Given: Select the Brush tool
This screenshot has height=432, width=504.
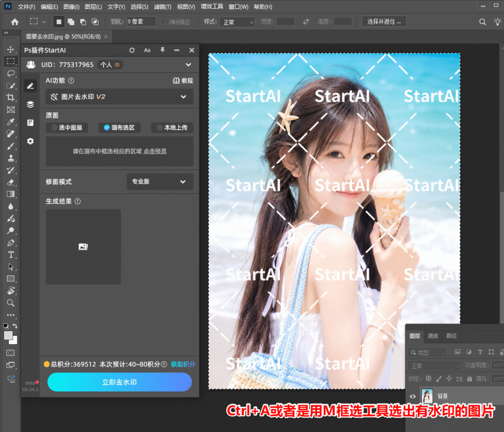Looking at the screenshot, I should pos(11,146).
